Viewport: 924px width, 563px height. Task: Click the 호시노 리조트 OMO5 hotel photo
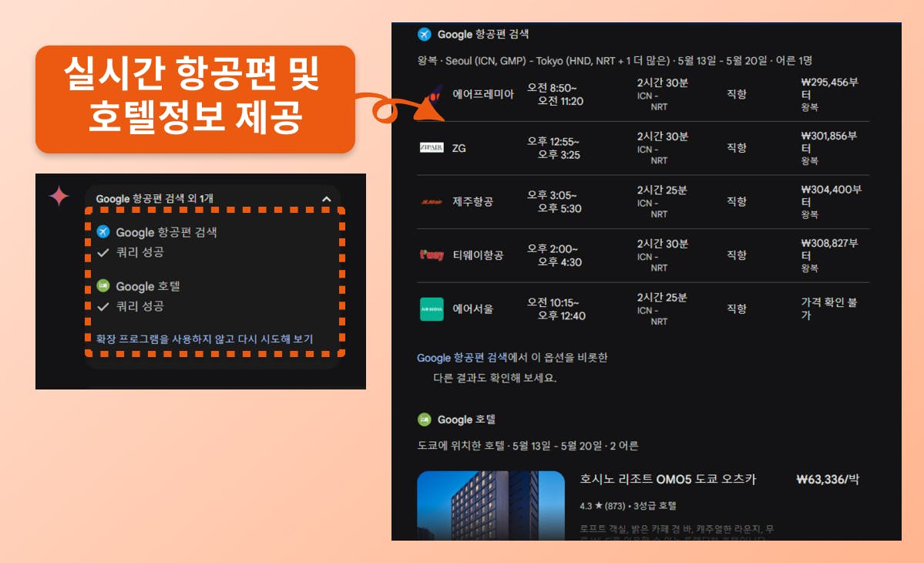point(490,505)
